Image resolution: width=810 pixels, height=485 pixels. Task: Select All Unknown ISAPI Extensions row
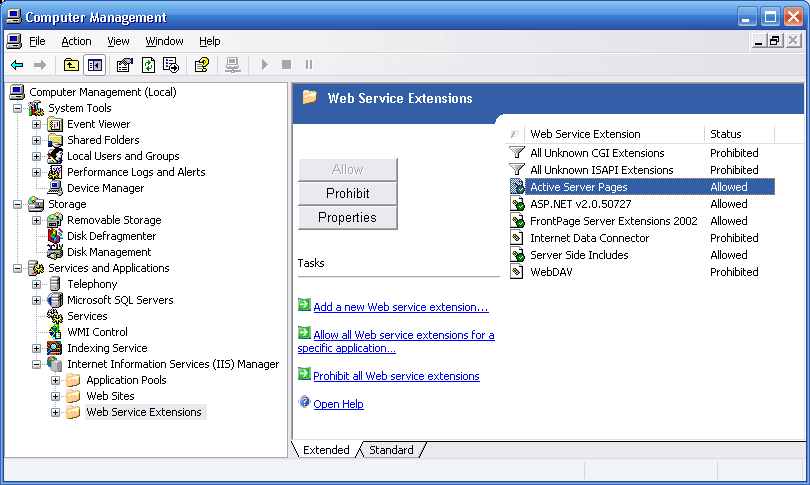(641, 170)
